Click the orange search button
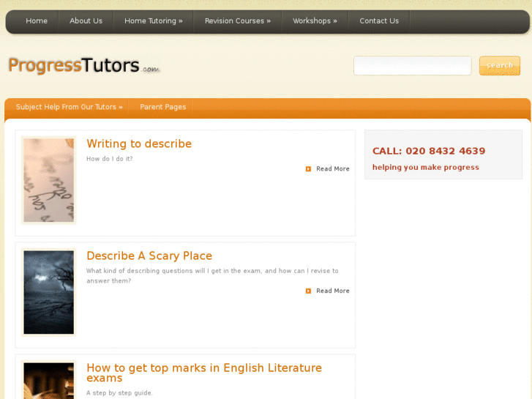The image size is (532, 399). tap(499, 66)
